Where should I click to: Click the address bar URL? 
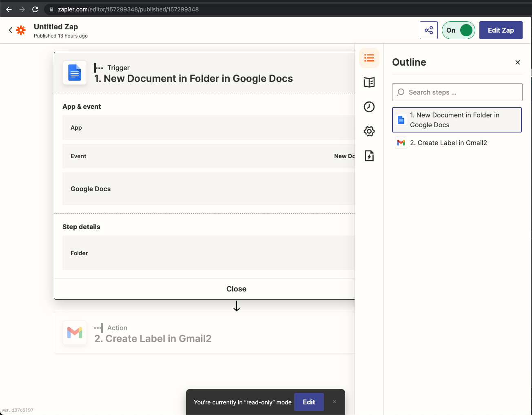(128, 9)
